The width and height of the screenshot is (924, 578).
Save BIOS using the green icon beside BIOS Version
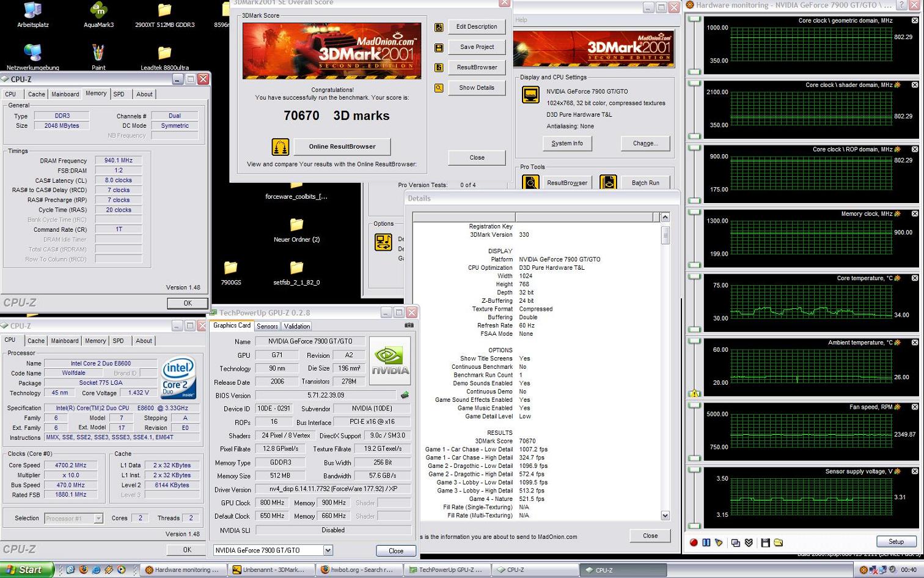tap(405, 395)
